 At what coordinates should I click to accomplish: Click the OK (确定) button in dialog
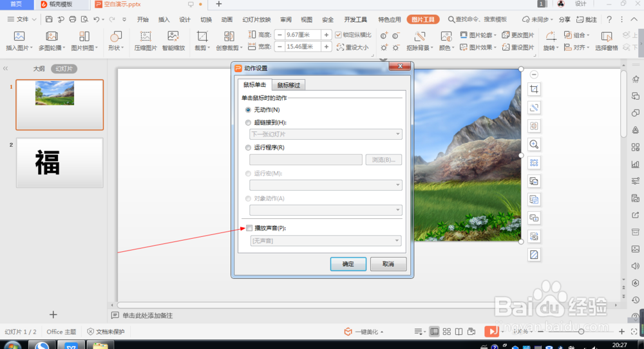click(x=348, y=264)
